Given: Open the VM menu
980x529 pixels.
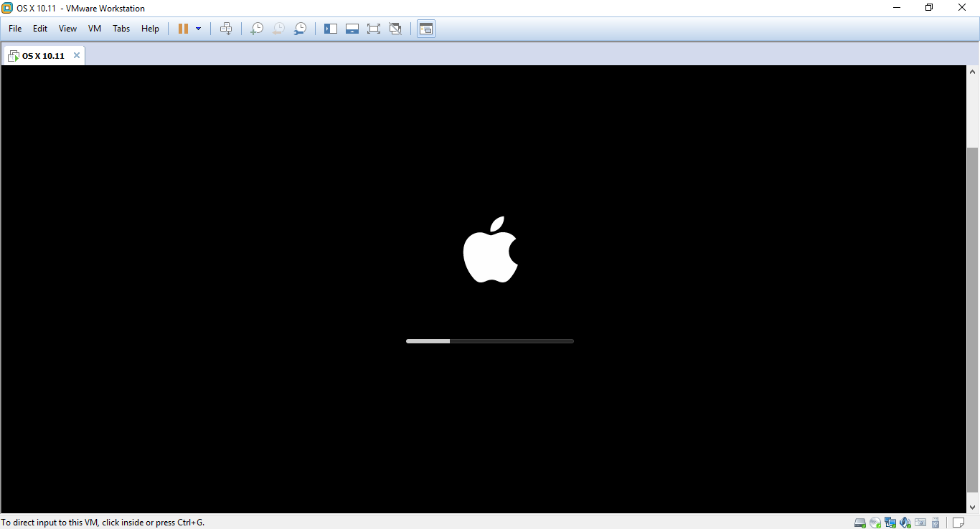Looking at the screenshot, I should coord(95,29).
